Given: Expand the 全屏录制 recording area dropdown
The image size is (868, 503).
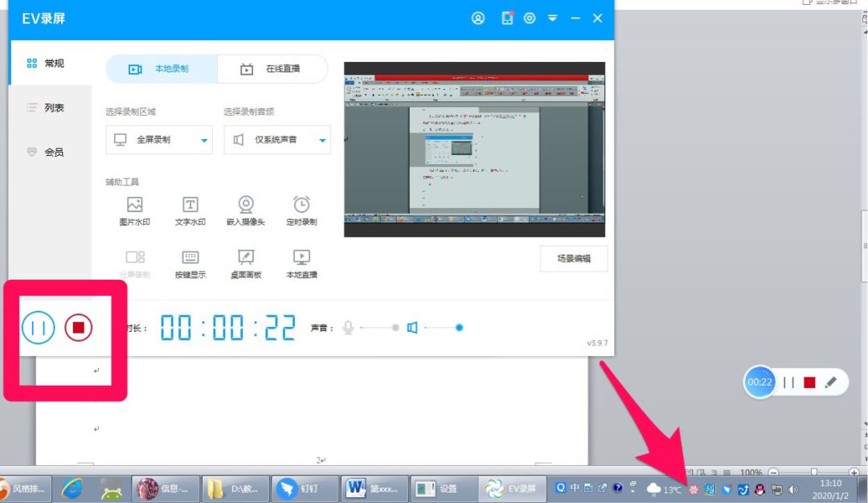Looking at the screenshot, I should 159,140.
